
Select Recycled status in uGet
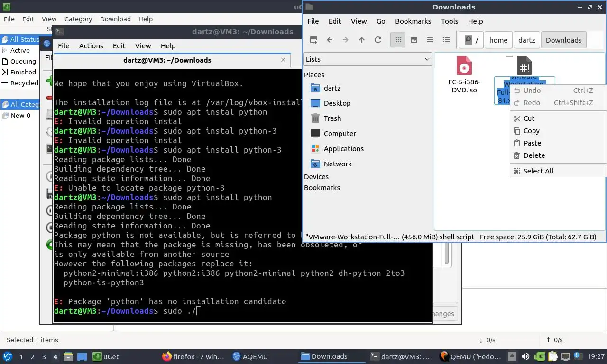20,83
